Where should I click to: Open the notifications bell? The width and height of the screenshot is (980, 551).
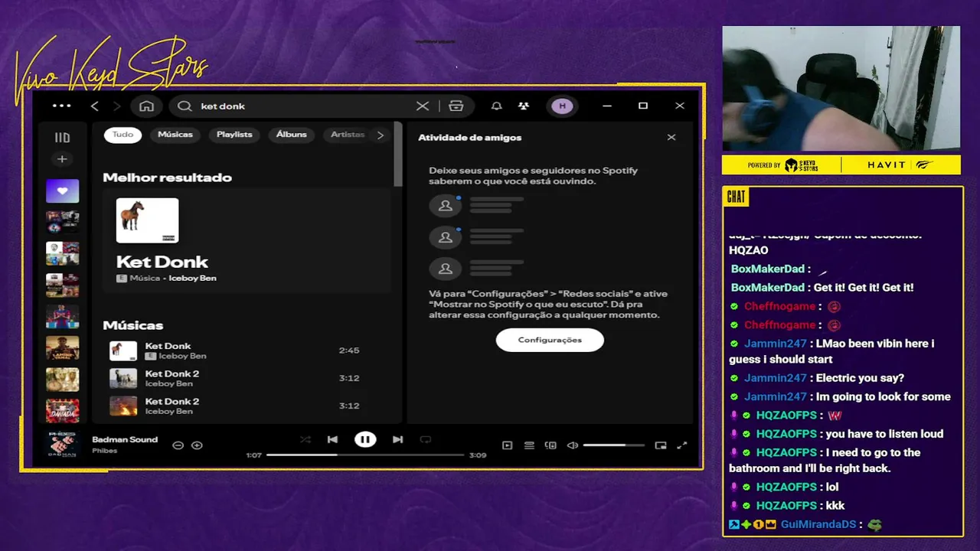[497, 106]
